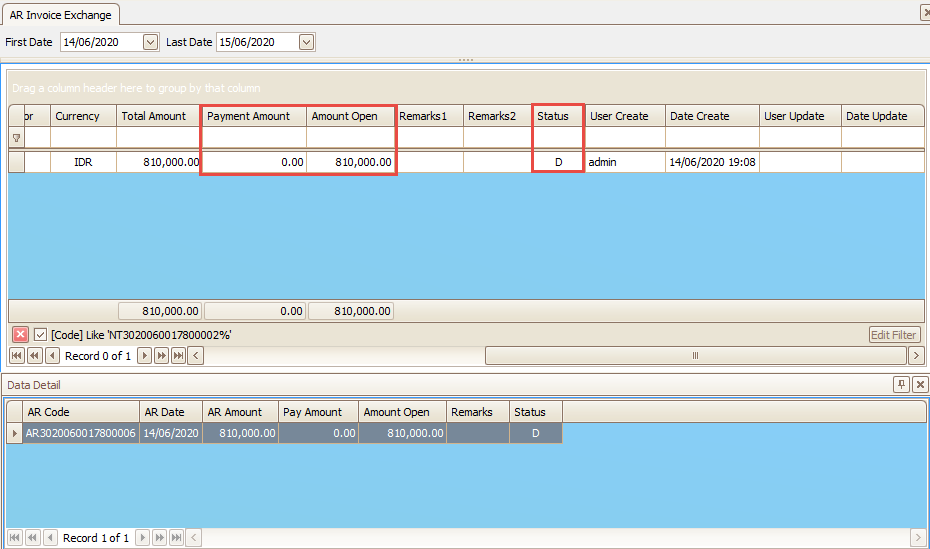Sort by main grid Amount Open header
This screenshot has width=930, height=549.
click(x=351, y=116)
